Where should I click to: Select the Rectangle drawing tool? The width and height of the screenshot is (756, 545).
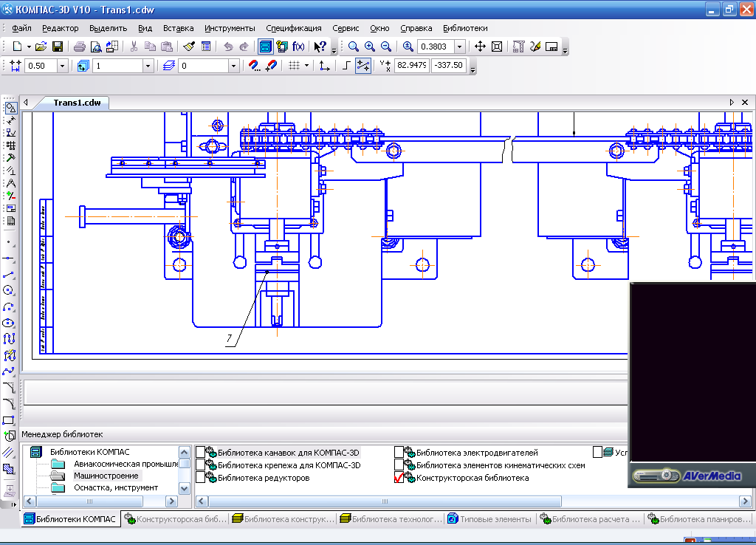8,420
